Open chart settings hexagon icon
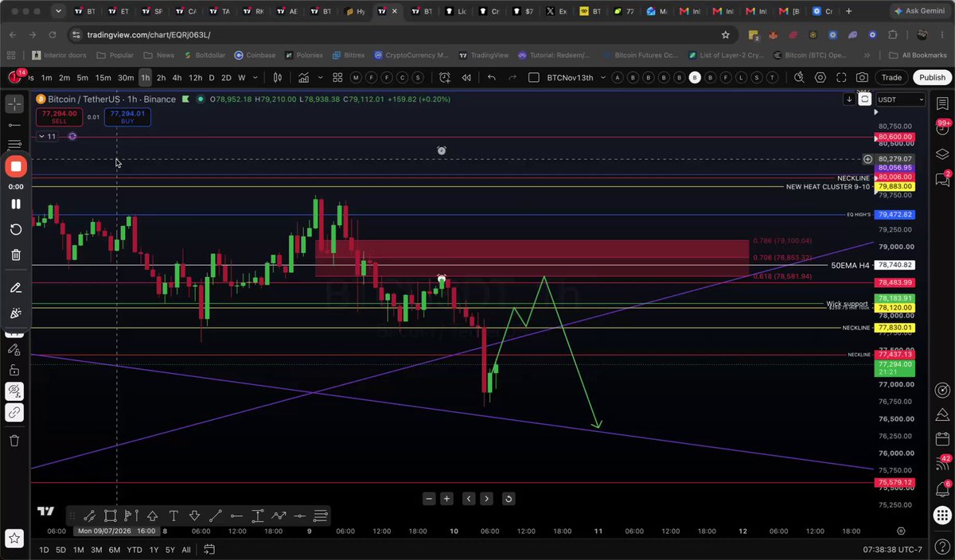955x560 pixels. (821, 77)
